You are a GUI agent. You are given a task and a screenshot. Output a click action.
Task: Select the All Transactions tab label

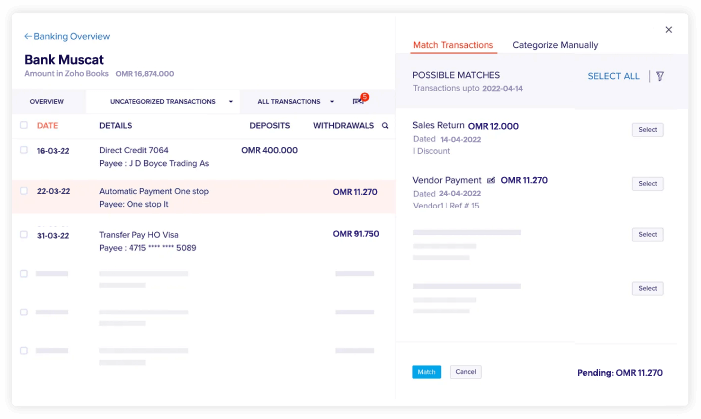click(289, 102)
